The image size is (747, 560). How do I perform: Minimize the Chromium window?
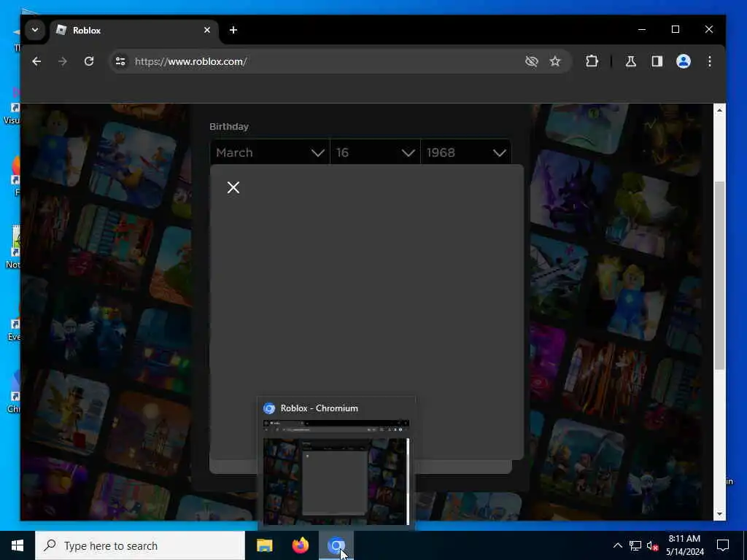click(642, 29)
